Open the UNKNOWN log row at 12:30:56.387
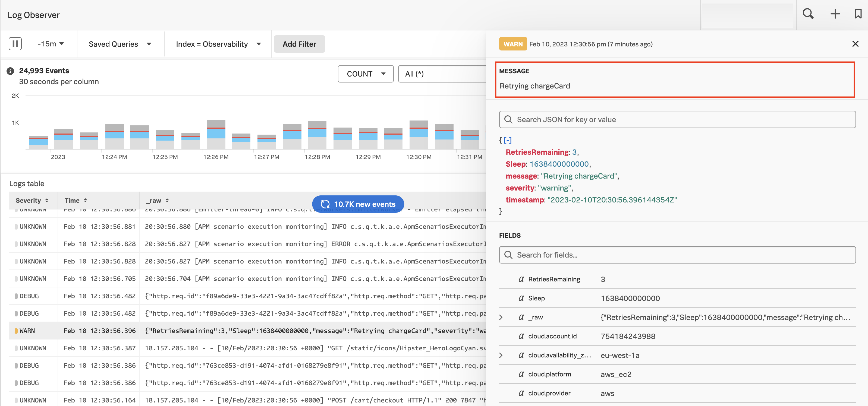This screenshot has width=868, height=406. [248, 348]
